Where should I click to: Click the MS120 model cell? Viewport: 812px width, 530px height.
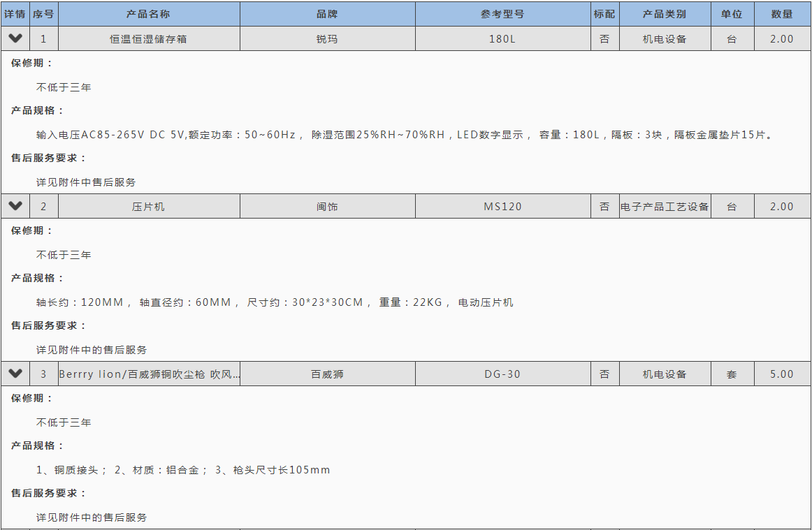click(502, 207)
